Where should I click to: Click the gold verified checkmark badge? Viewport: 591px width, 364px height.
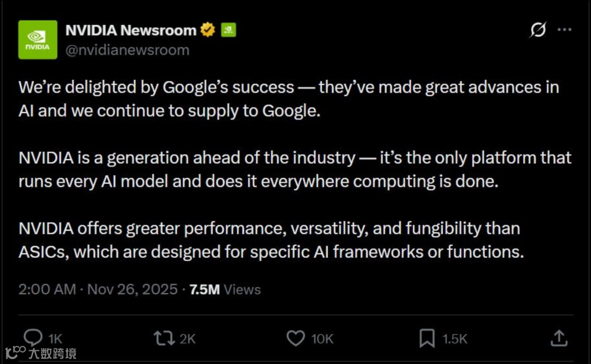(207, 30)
